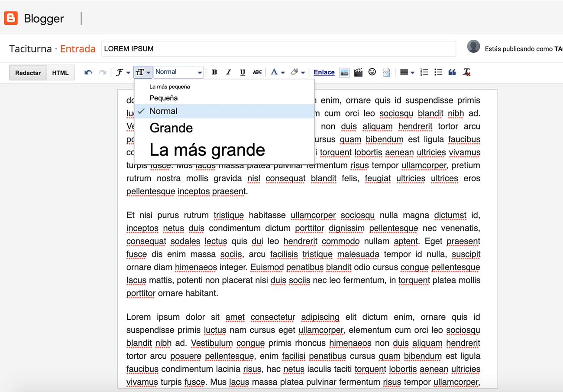Switch to the Redactar tab
This screenshot has height=392, width=563.
pyautogui.click(x=27, y=72)
